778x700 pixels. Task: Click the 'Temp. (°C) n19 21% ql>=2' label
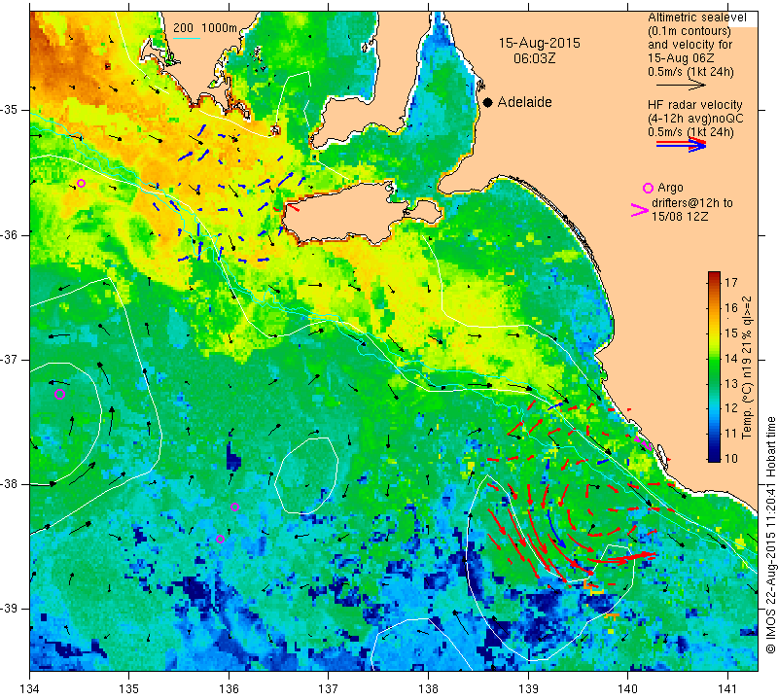click(x=747, y=367)
